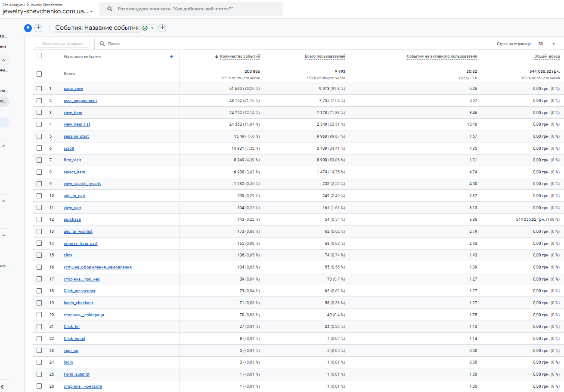Collapse the sidebar with the bottom-left chevron
This screenshot has height=392, width=564.
coord(3,386)
